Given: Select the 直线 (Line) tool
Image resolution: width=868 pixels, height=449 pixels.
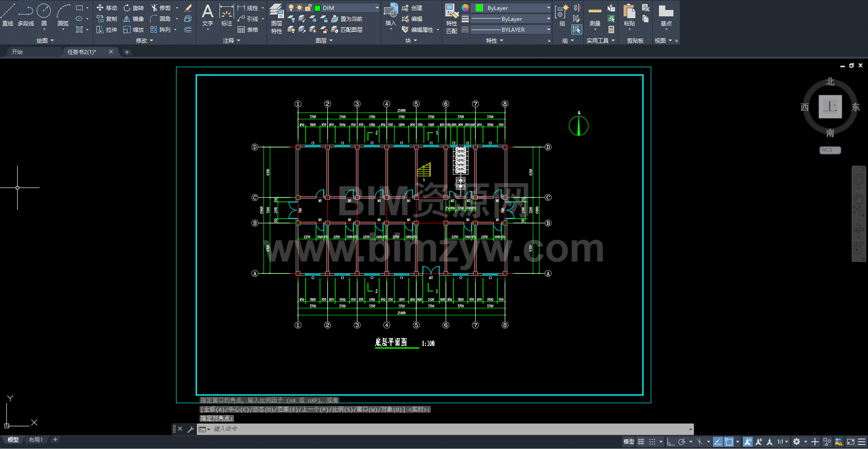Looking at the screenshot, I should pyautogui.click(x=8, y=15).
